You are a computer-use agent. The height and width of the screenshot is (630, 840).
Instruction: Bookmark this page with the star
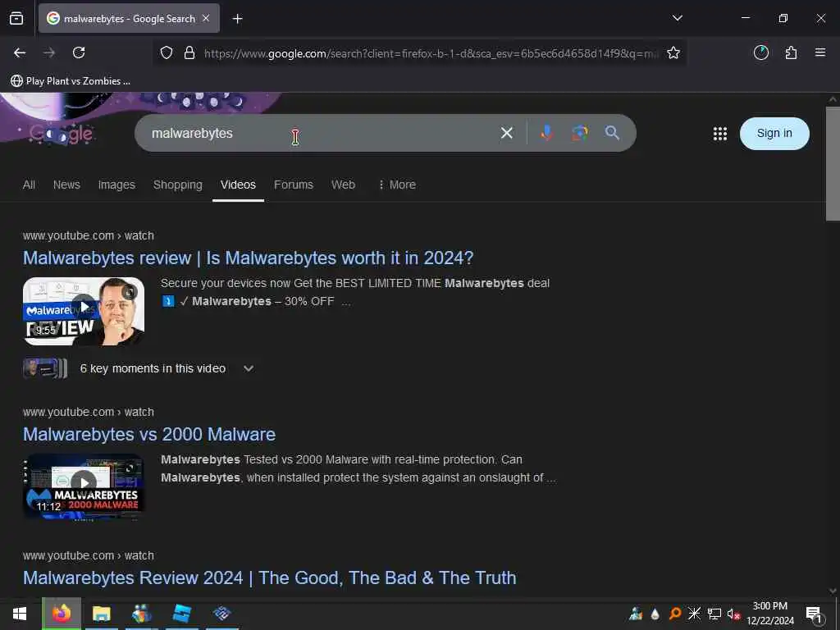tap(673, 53)
